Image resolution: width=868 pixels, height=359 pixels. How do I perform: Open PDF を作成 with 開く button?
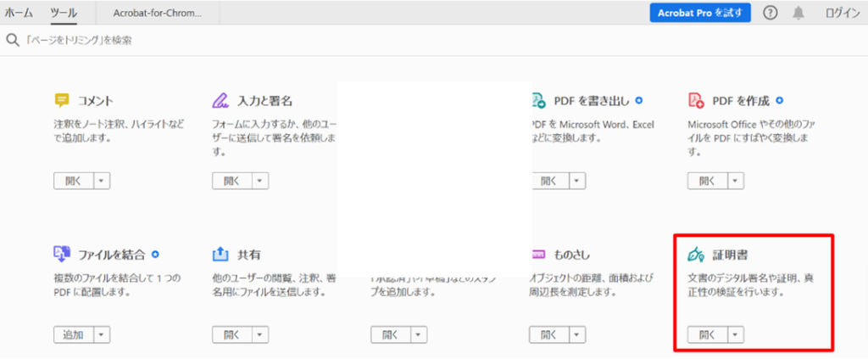click(x=708, y=181)
